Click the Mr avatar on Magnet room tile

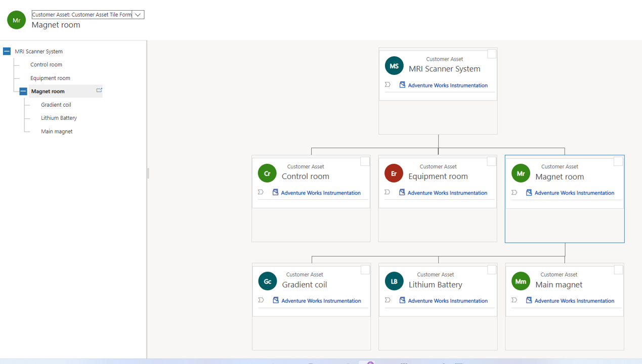pos(521,173)
